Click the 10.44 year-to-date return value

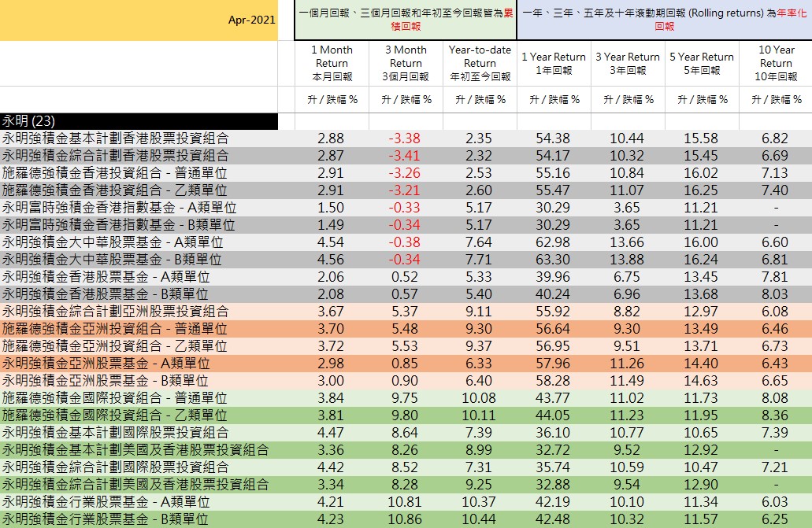[479, 519]
